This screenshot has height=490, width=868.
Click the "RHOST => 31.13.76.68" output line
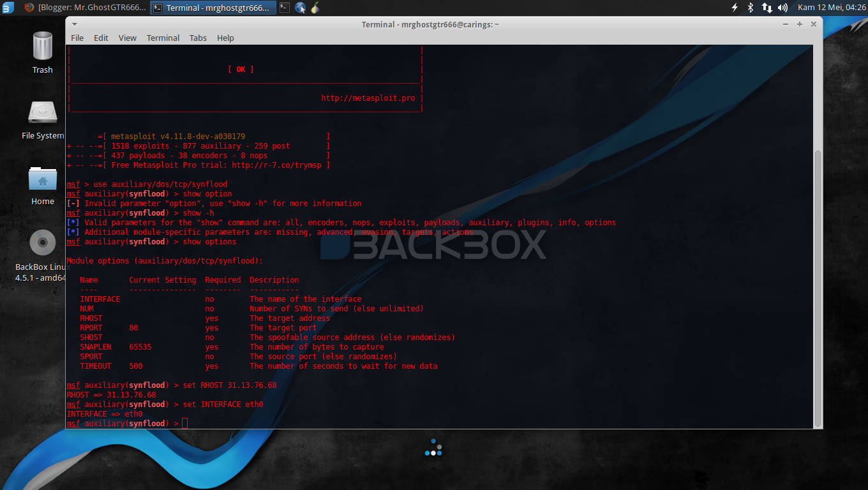112,395
